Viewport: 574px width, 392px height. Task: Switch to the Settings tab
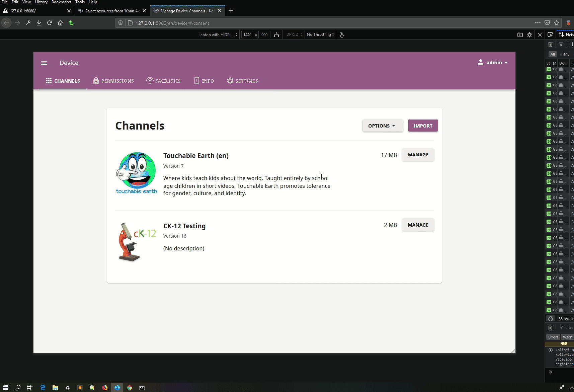(x=243, y=81)
